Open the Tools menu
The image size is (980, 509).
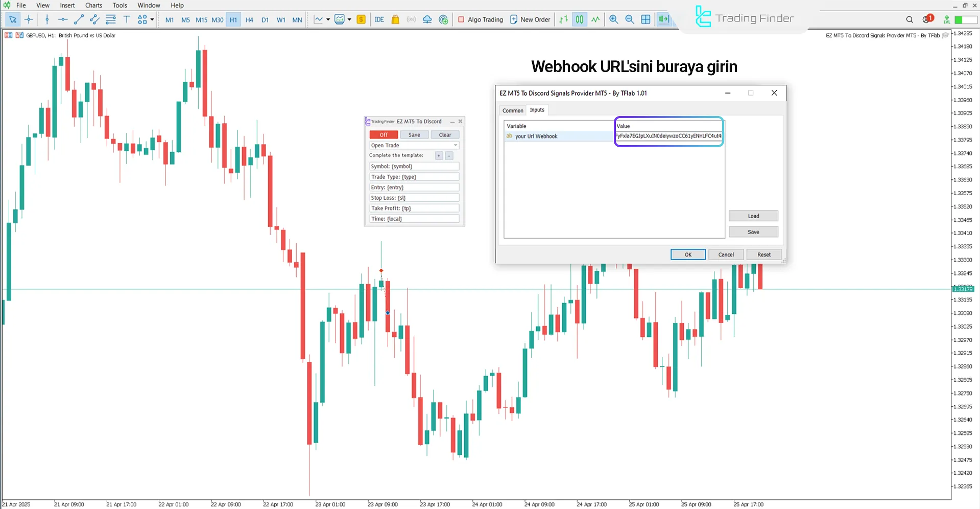coord(120,5)
